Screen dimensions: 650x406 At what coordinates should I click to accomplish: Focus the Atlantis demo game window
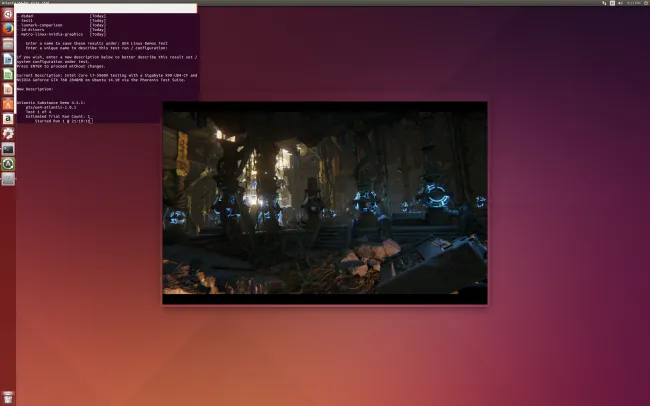[325, 203]
